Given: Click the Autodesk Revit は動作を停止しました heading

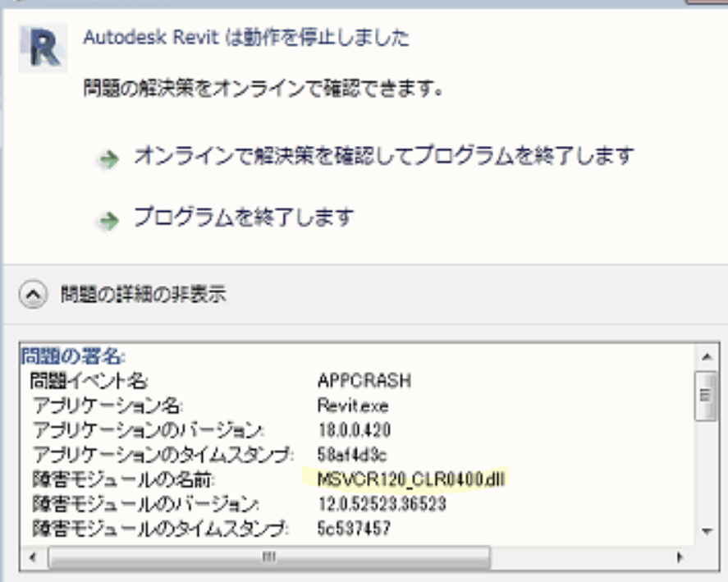Looking at the screenshot, I should 246,37.
